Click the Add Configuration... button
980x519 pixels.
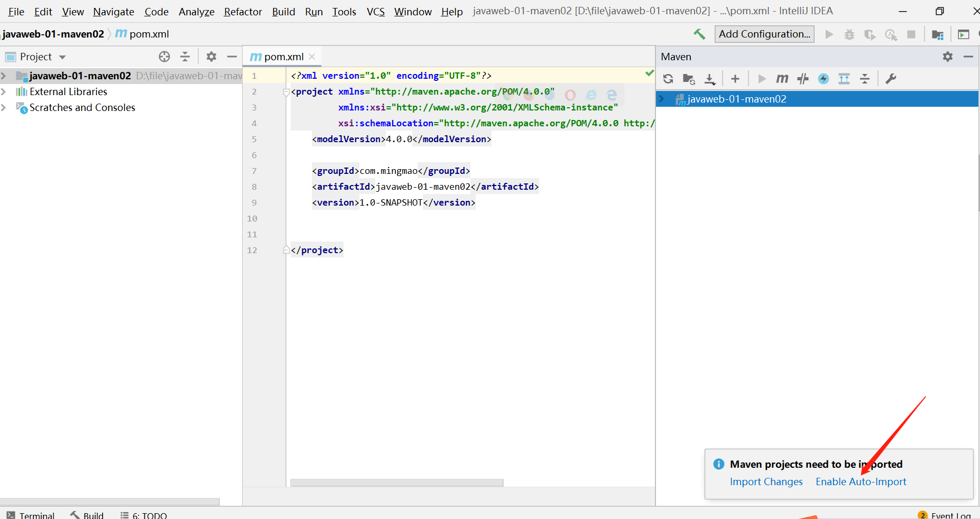coord(764,34)
